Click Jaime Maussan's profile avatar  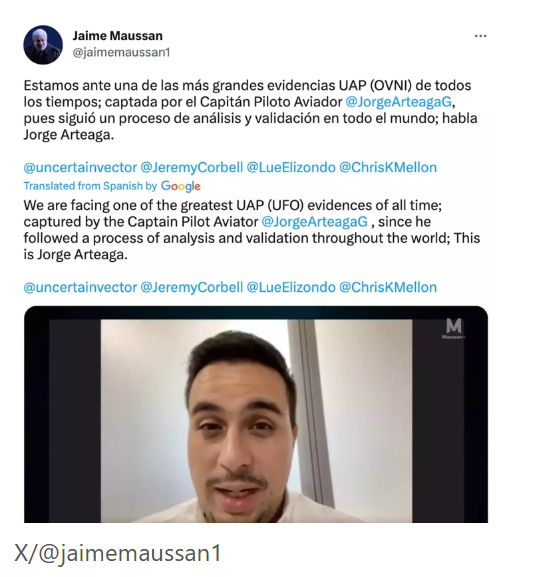(43, 45)
